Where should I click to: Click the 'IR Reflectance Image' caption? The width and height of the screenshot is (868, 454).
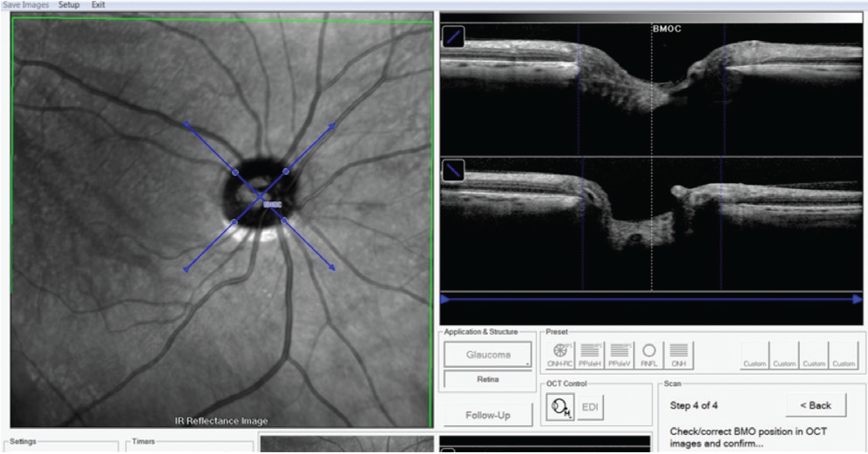point(221,421)
